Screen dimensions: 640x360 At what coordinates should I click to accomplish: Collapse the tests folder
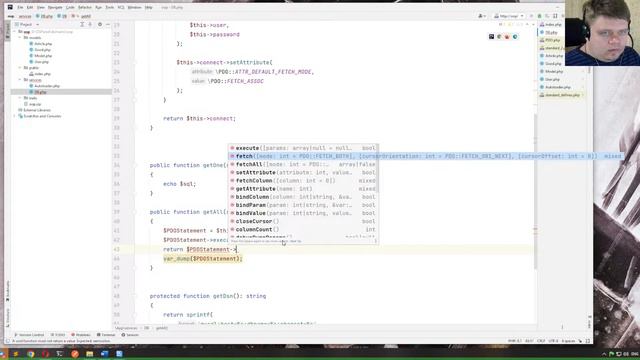(20, 98)
